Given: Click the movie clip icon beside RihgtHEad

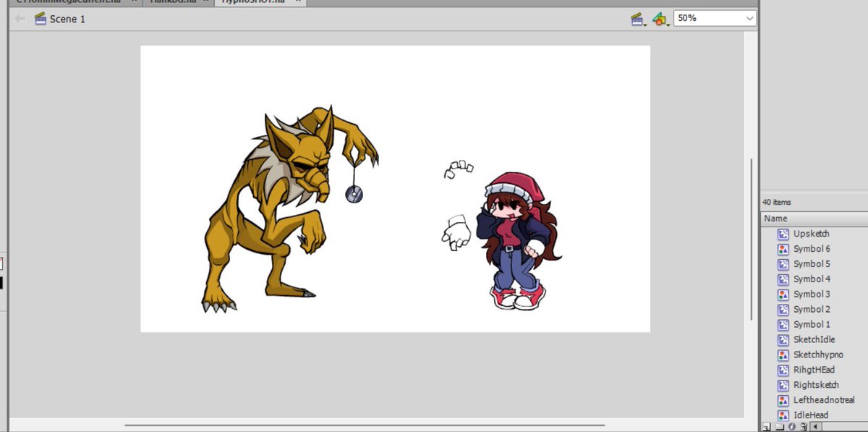Looking at the screenshot, I should [783, 370].
